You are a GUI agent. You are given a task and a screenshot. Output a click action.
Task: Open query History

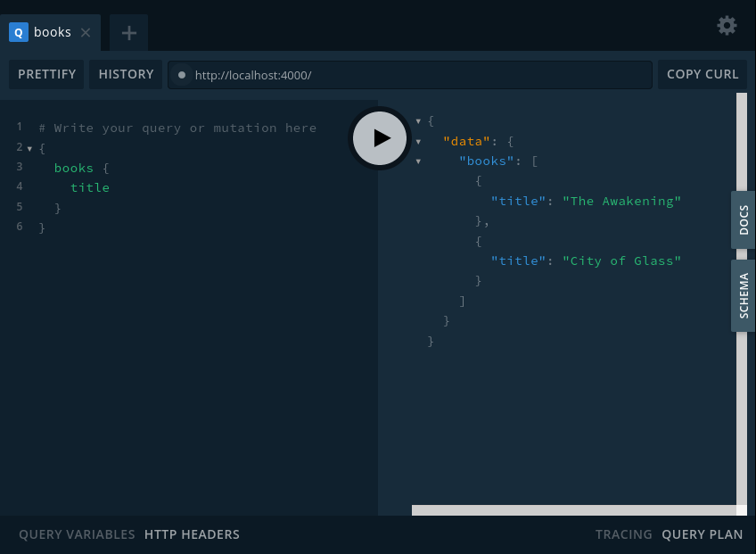(x=126, y=74)
